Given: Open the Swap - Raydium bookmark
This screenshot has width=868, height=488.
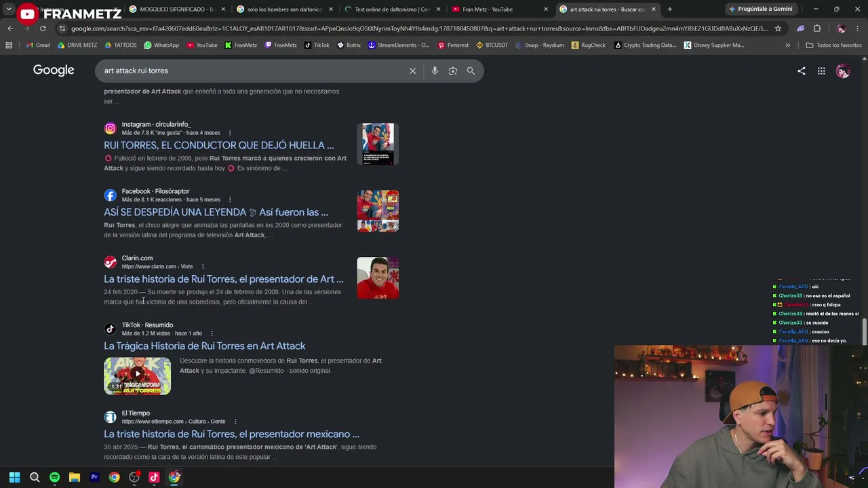Looking at the screenshot, I should [540, 45].
